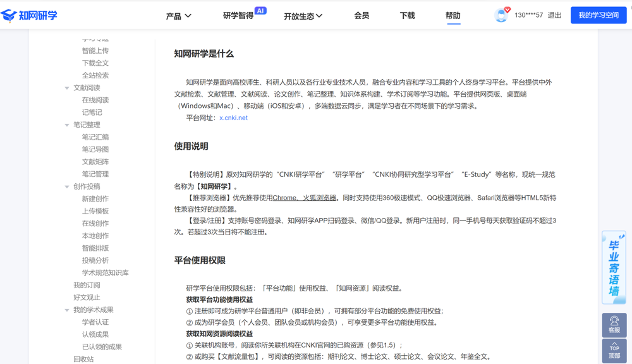
Task: Select 回收站 in the sidebar
Action: [83, 359]
